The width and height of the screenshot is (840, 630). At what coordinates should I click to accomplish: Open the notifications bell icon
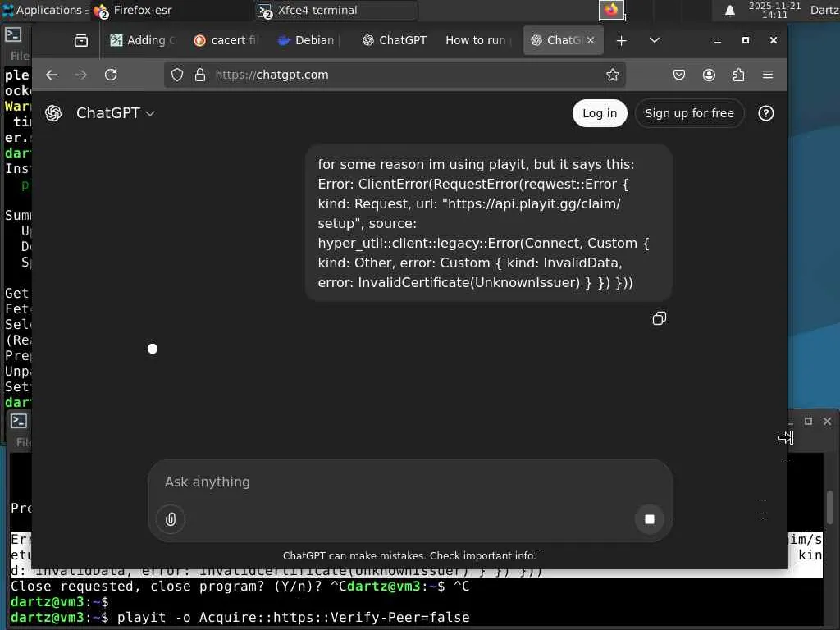point(729,11)
